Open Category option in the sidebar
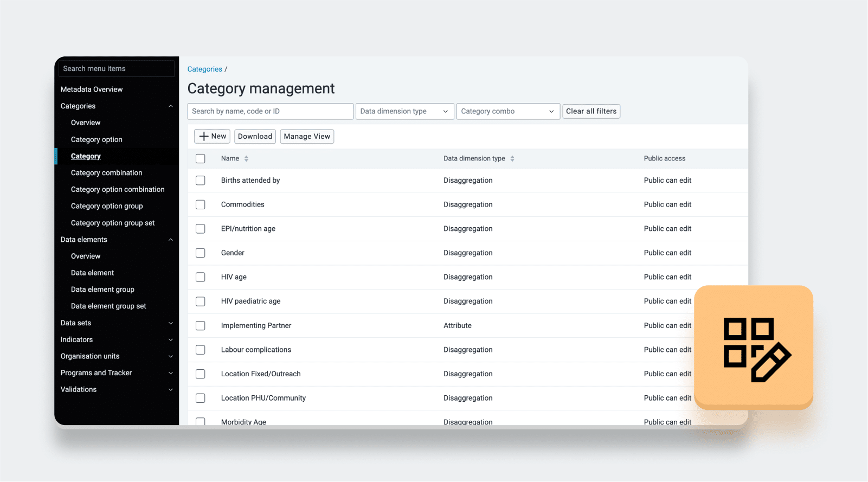Screen dimensions: 868x482 coord(97,140)
